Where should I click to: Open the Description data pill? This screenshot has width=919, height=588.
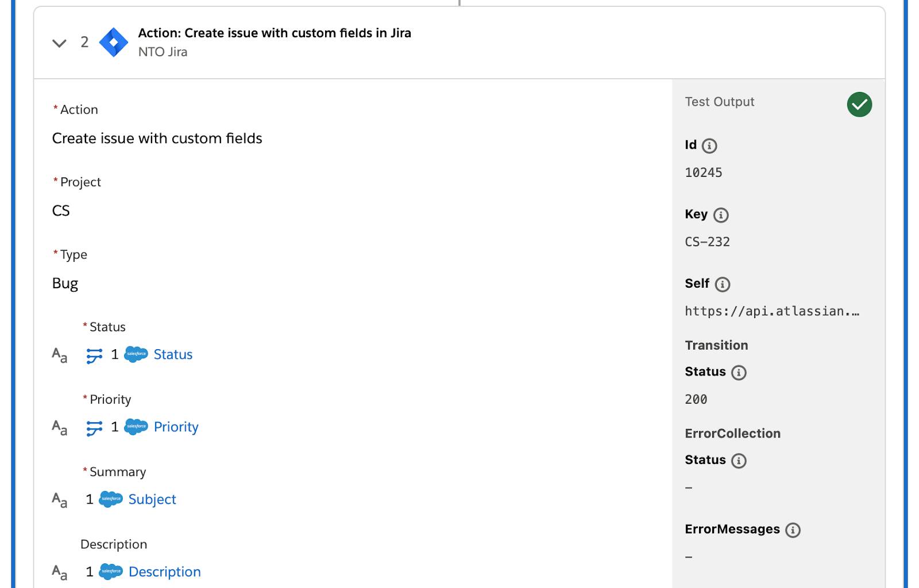pyautogui.click(x=165, y=572)
